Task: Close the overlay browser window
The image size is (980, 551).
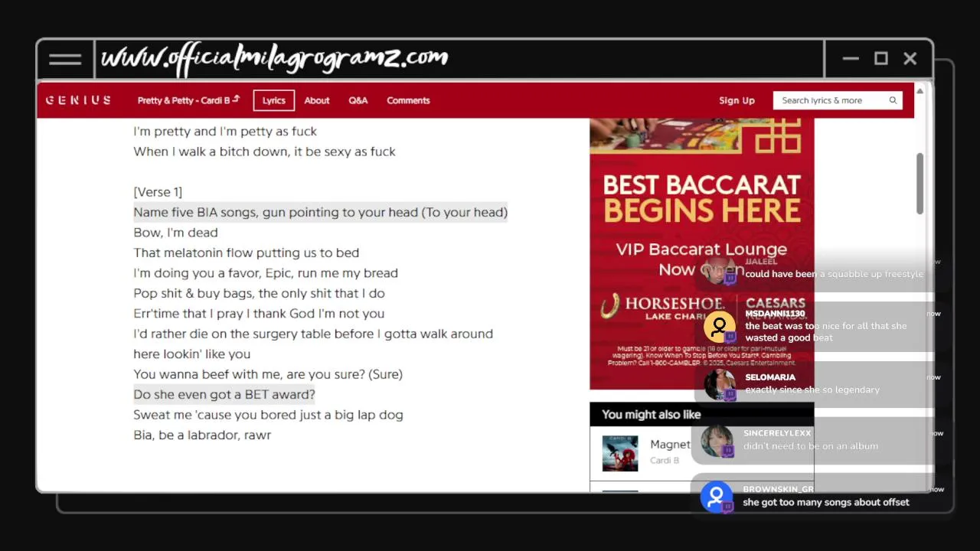Action: (x=910, y=59)
